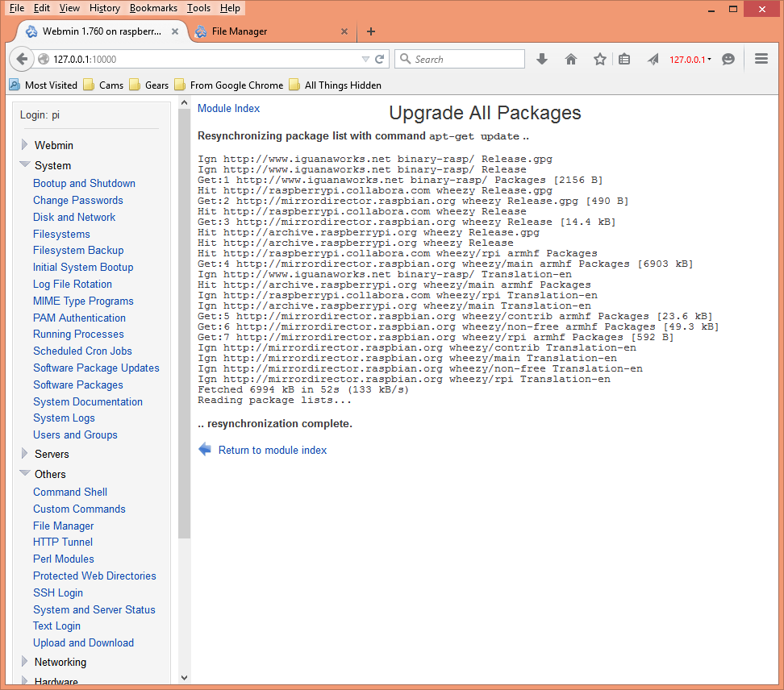
Task: Expand the Webmin category
Action: click(x=24, y=145)
